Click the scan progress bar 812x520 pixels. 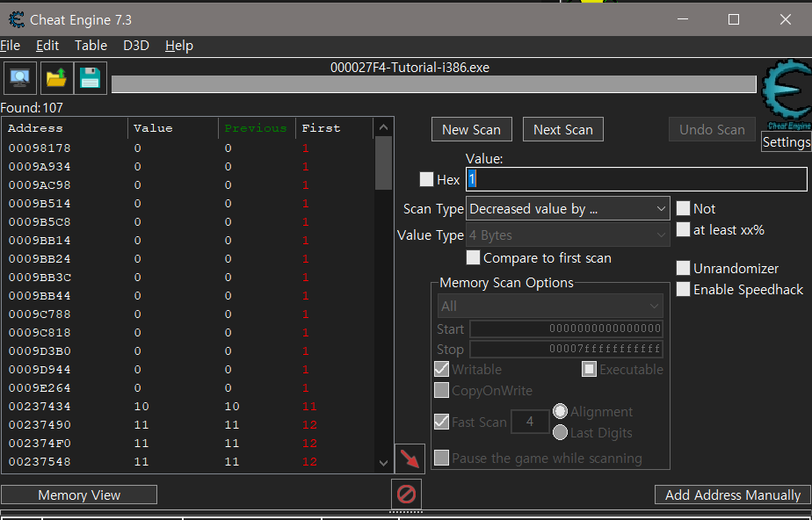434,84
